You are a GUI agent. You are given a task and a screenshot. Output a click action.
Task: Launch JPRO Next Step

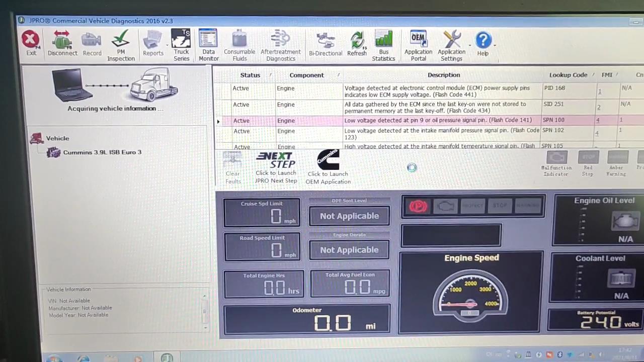click(x=276, y=168)
